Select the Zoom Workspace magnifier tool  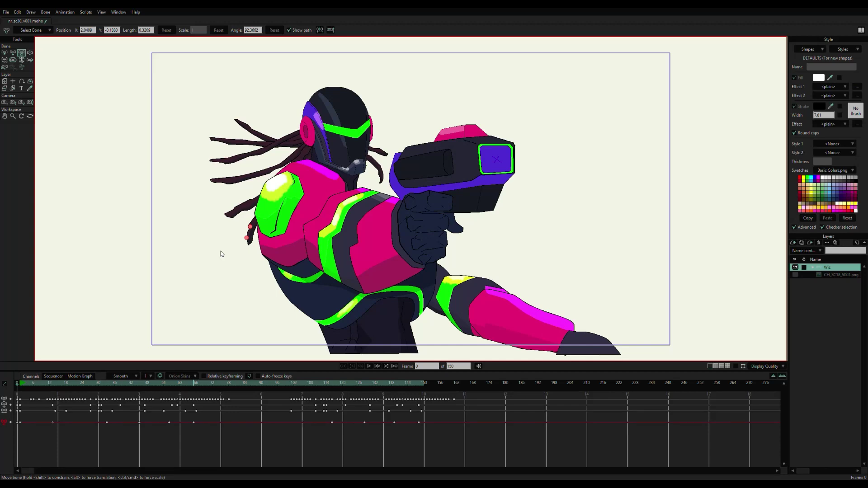(13, 116)
